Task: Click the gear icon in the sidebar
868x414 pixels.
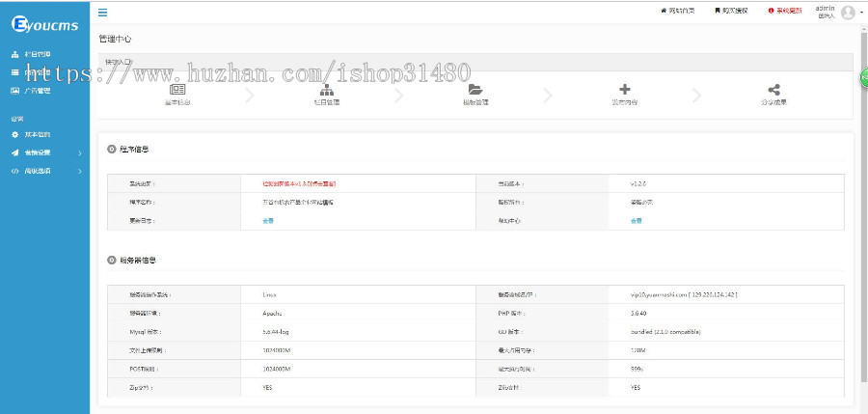Action: 14,135
